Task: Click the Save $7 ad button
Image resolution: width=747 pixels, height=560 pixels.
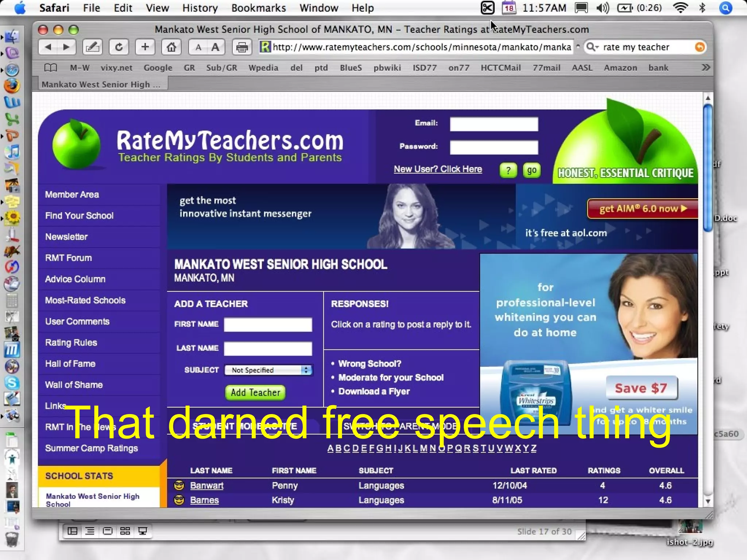Action: (641, 388)
